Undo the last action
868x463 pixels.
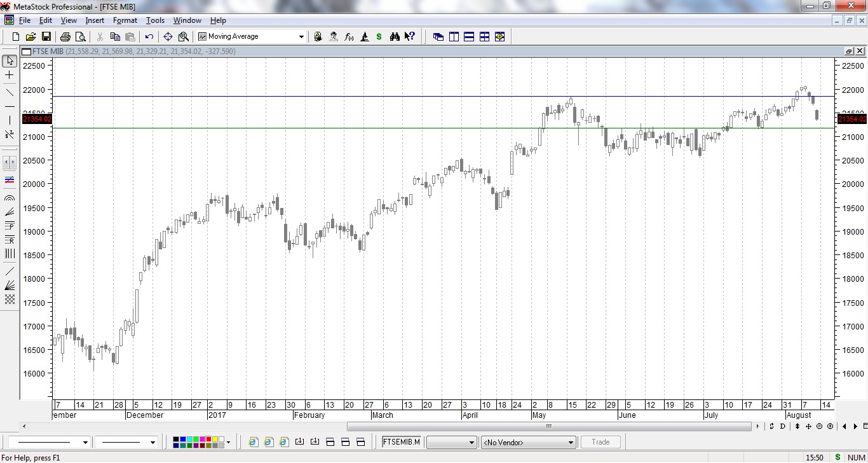[149, 37]
